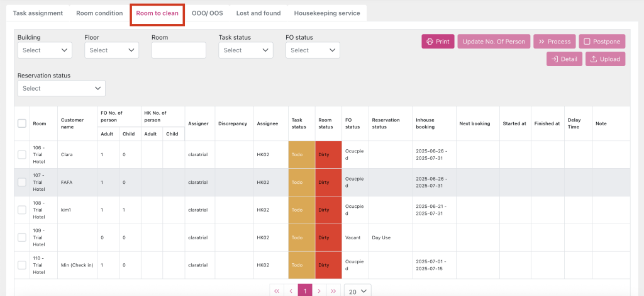Select page 1 in pagination

[304, 291]
